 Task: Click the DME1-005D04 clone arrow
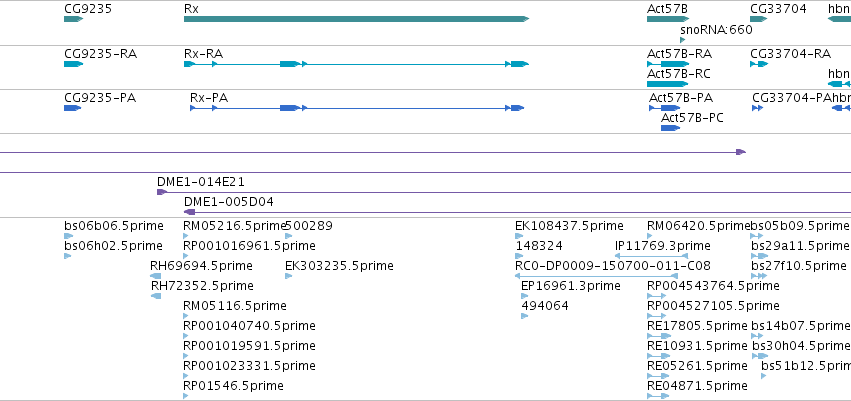[189, 212]
